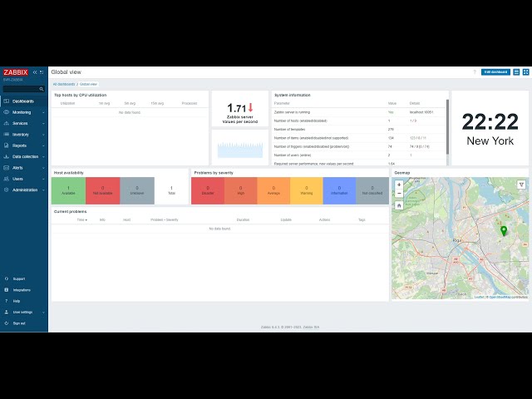Viewport: 532px width, 399px height.
Task: Click the System information scrollbar
Action: pos(447,127)
